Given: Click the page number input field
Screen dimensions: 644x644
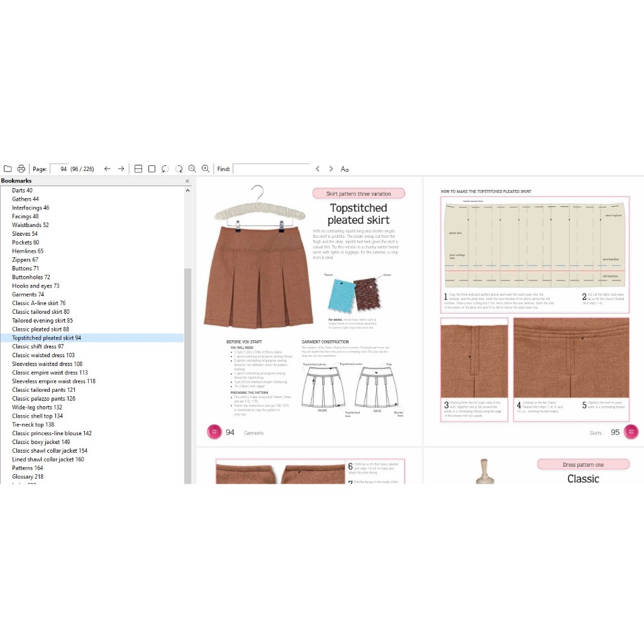Looking at the screenshot, I should click(x=58, y=169).
